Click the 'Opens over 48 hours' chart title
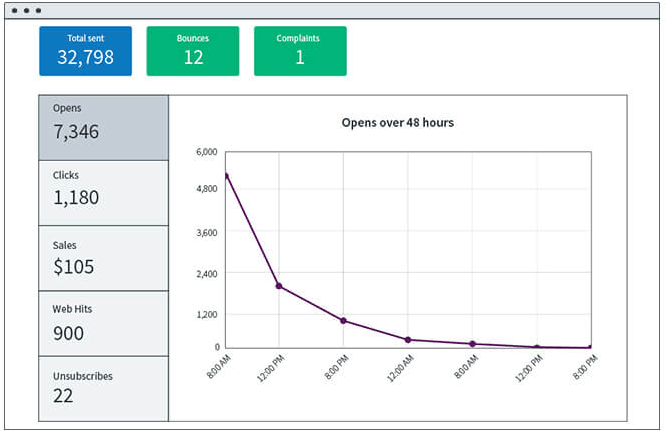The image size is (665, 432). [398, 123]
